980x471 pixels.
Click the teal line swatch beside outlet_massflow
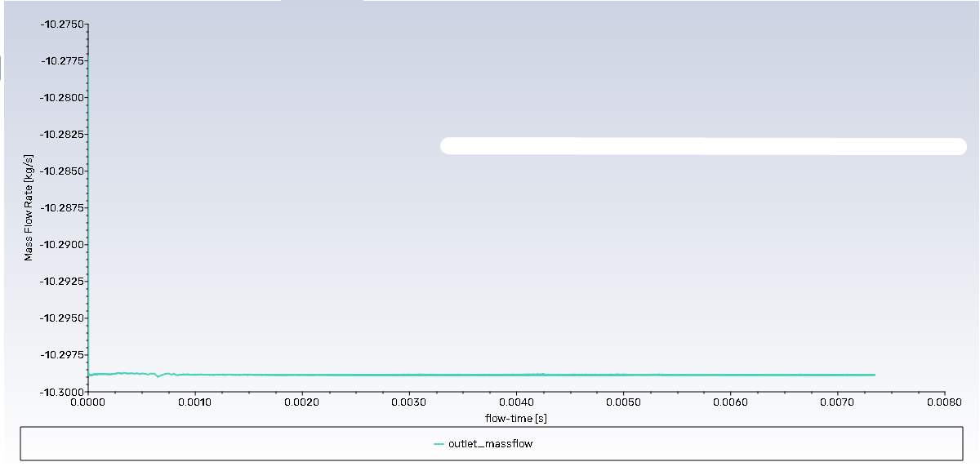point(439,444)
